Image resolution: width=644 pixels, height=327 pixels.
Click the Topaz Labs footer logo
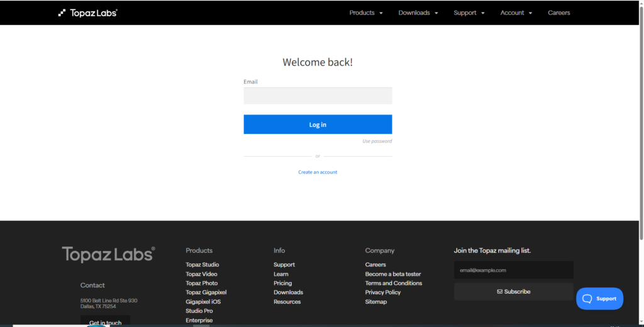(108, 255)
